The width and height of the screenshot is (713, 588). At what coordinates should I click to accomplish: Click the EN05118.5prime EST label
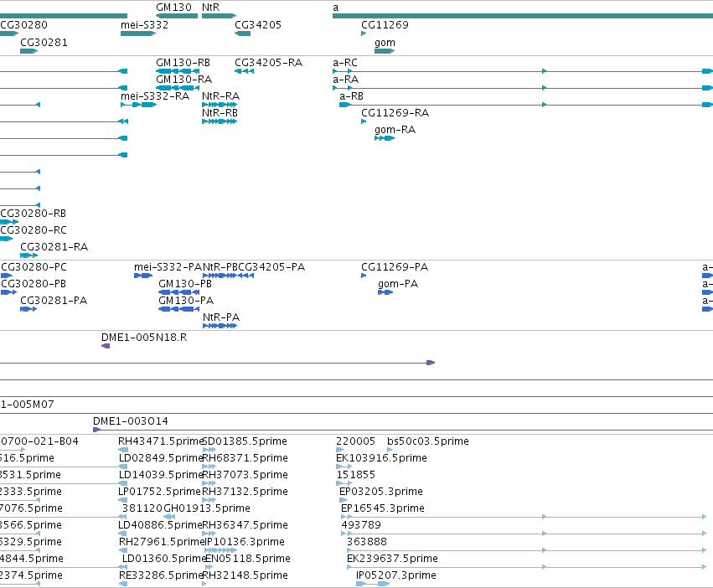pos(248,559)
